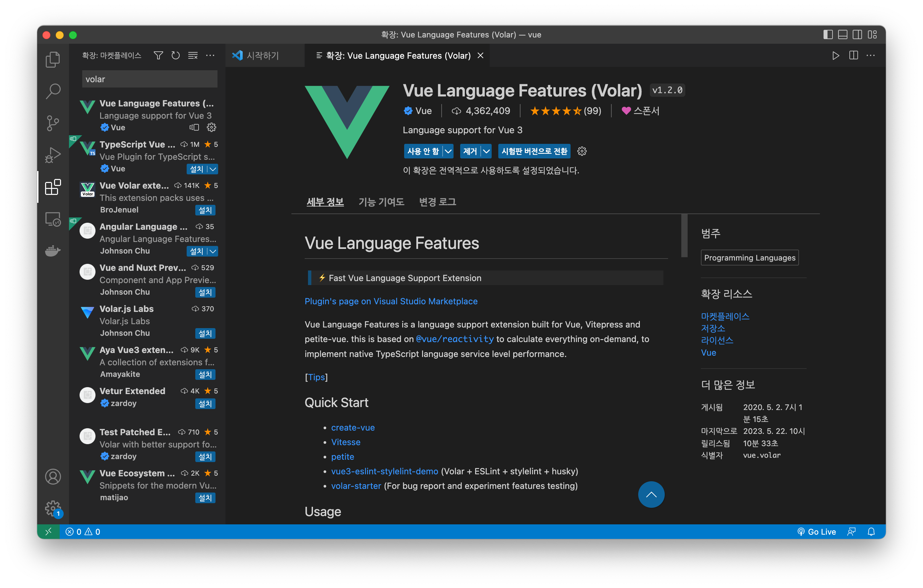Show errors and warnings in status bar
Screen dimensions: 923x588
(83, 532)
